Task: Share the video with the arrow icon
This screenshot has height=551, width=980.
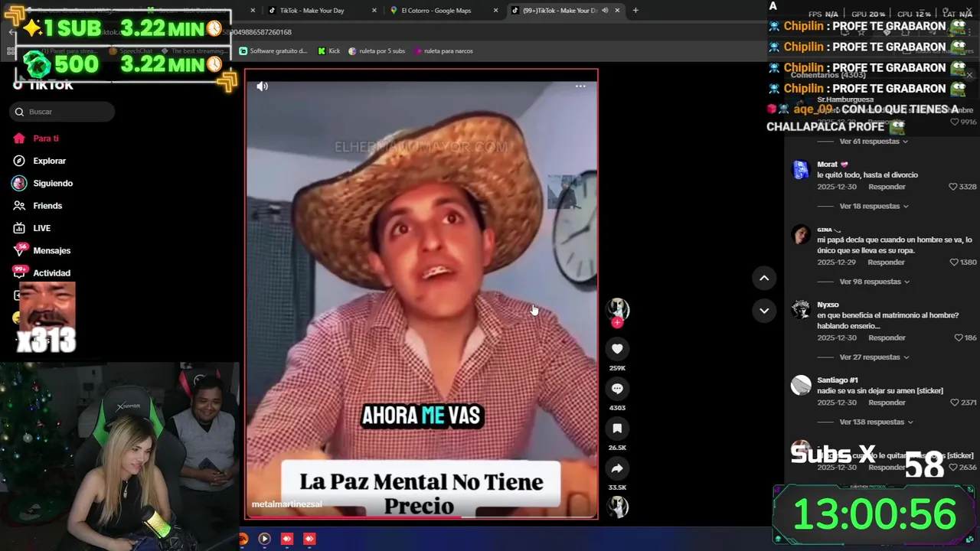Action: 617,468
